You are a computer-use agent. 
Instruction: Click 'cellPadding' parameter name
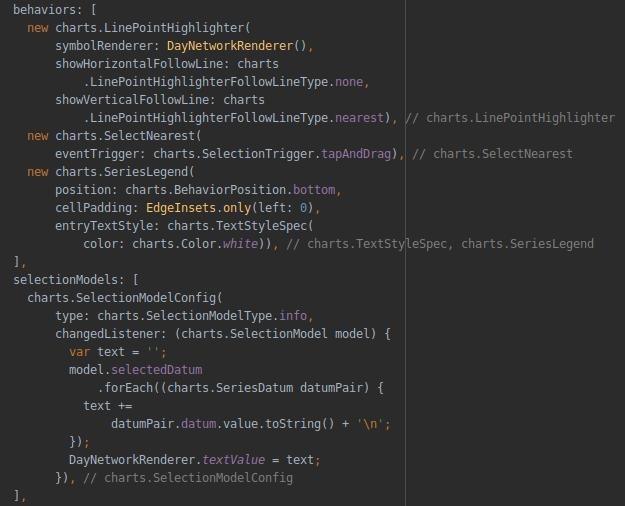pyautogui.click(x=93, y=208)
